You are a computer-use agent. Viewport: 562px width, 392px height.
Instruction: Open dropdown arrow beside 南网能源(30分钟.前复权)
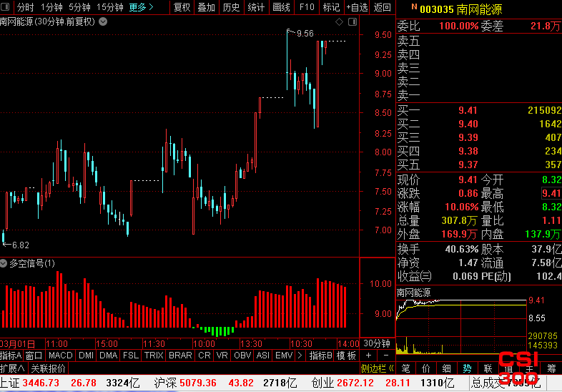pyautogui.click(x=103, y=22)
